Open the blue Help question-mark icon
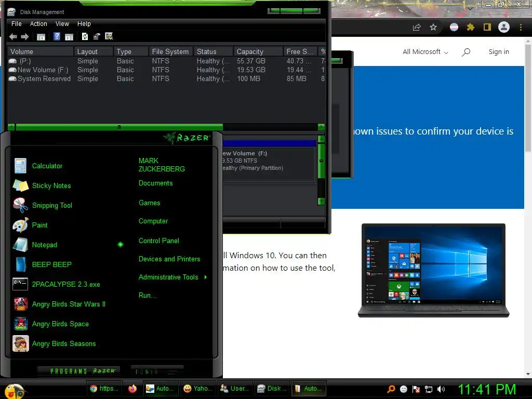The image size is (532, 399). point(57,36)
